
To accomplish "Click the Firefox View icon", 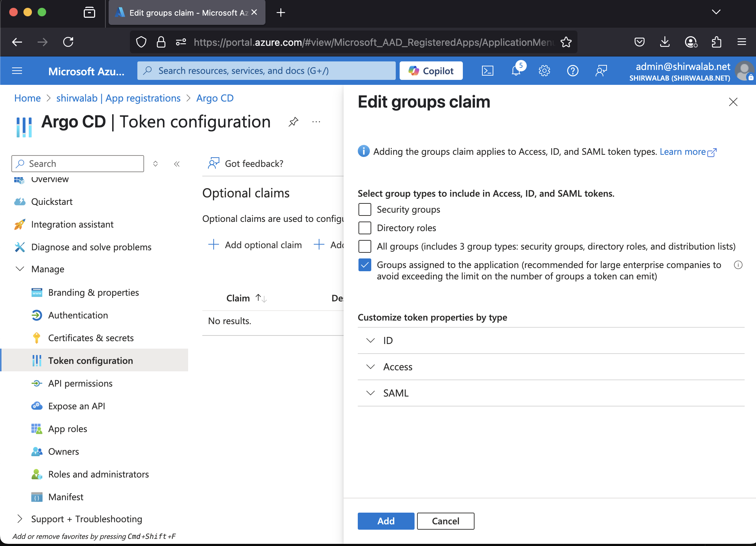I will (x=89, y=13).
